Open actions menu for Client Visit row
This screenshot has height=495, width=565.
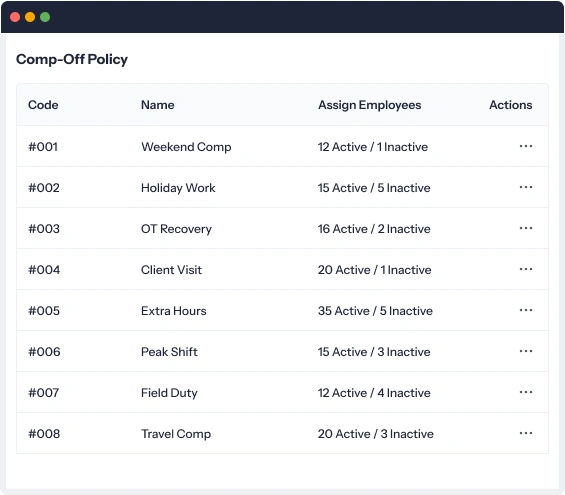[x=526, y=269]
